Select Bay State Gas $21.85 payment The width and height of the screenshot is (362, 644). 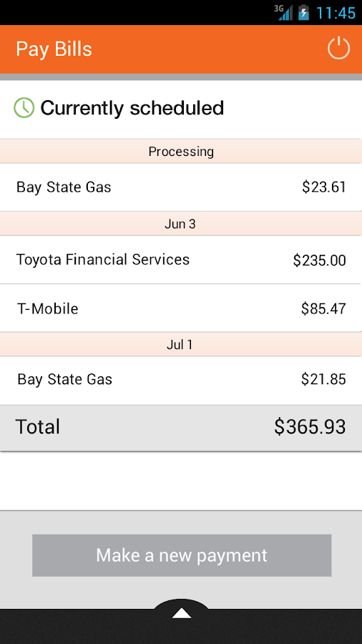pyautogui.click(x=181, y=381)
